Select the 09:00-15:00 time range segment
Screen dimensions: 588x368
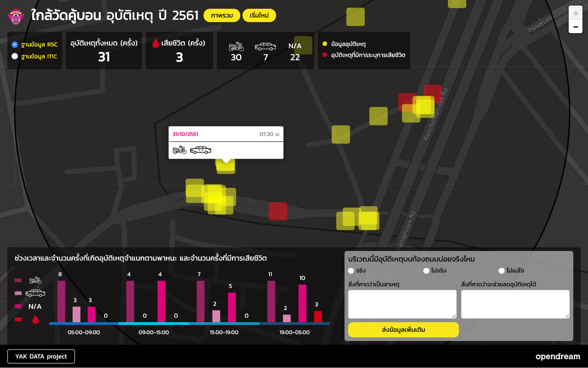click(x=154, y=324)
